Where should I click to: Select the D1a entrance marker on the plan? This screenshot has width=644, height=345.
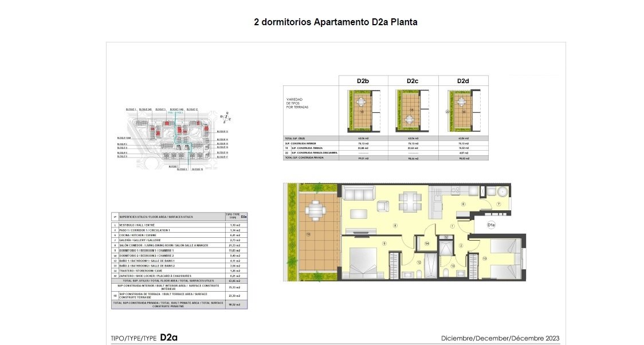click(x=491, y=225)
